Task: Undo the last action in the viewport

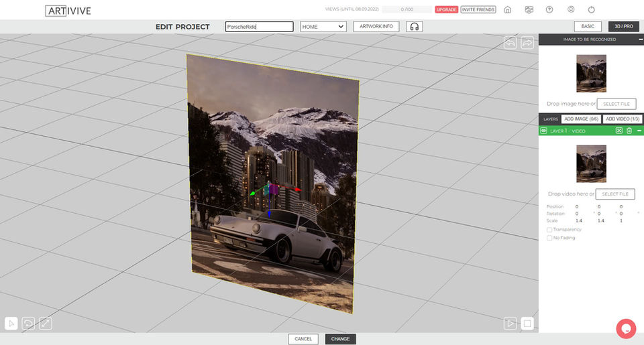Action: (510, 42)
